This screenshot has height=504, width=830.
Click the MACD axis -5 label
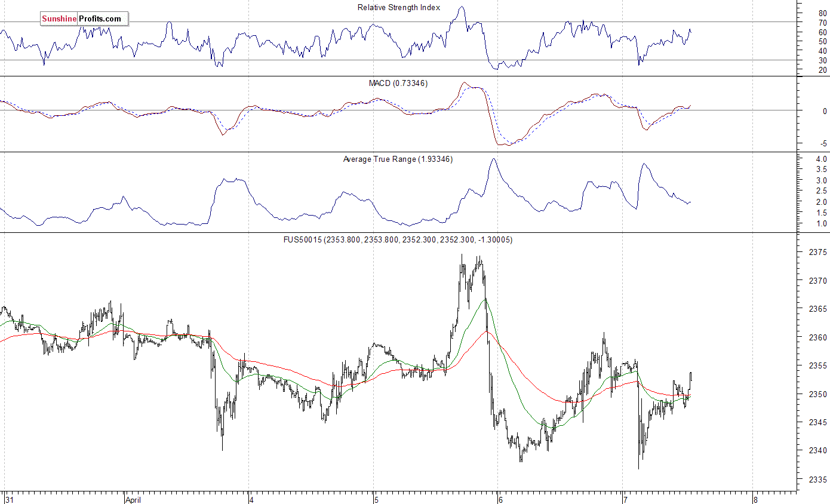tap(823, 143)
